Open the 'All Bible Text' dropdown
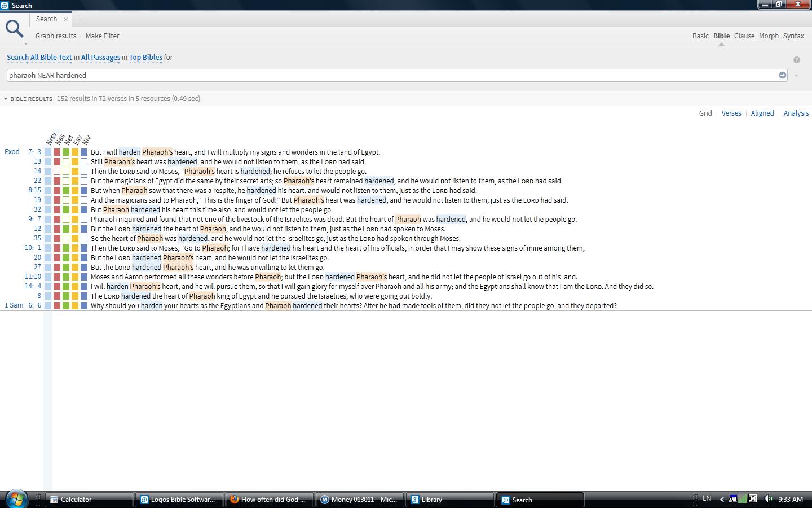 (51, 58)
